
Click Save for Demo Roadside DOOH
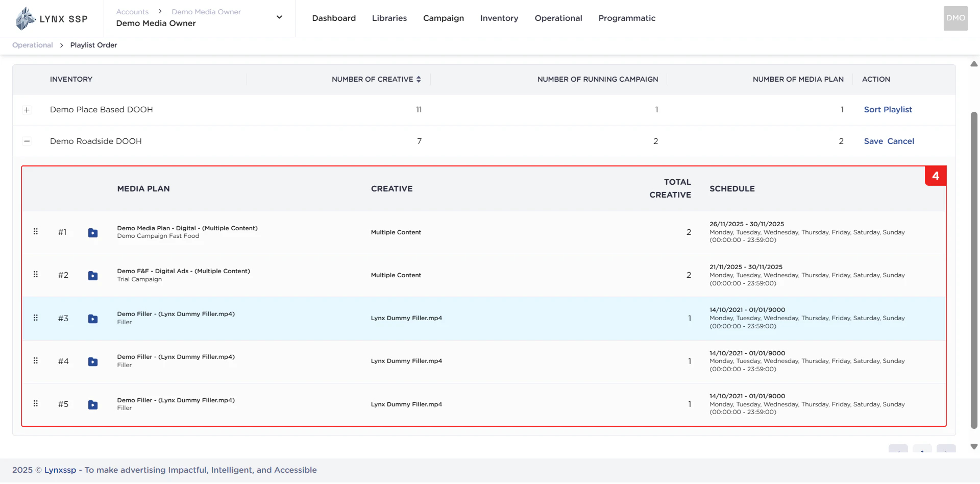[873, 141]
